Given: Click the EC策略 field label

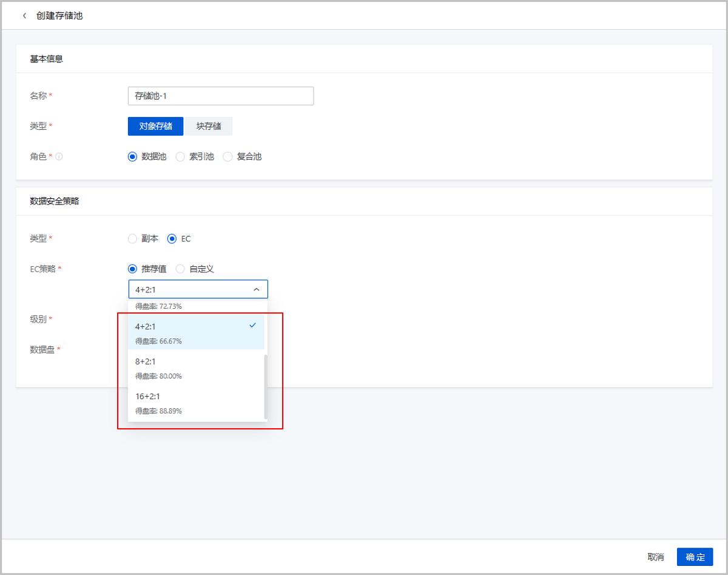Looking at the screenshot, I should click(43, 269).
